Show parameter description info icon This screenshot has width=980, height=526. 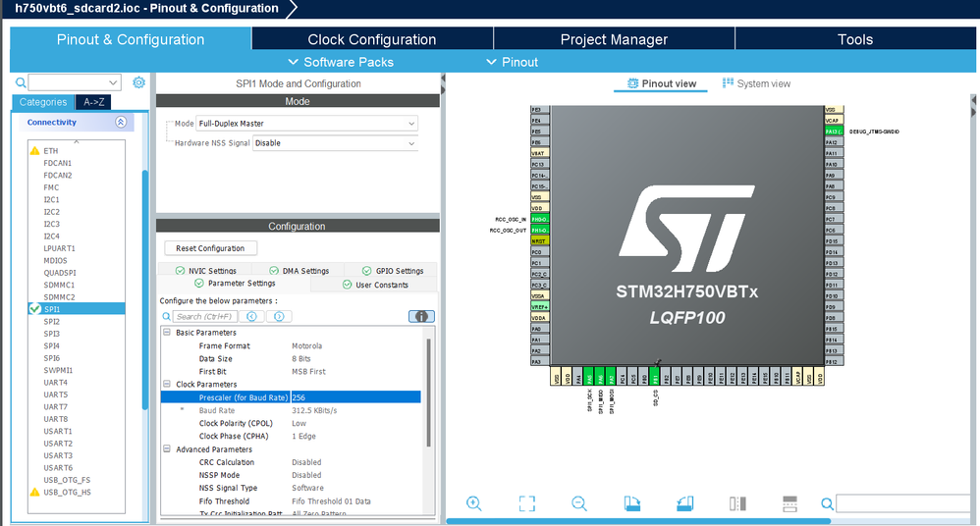point(421,316)
